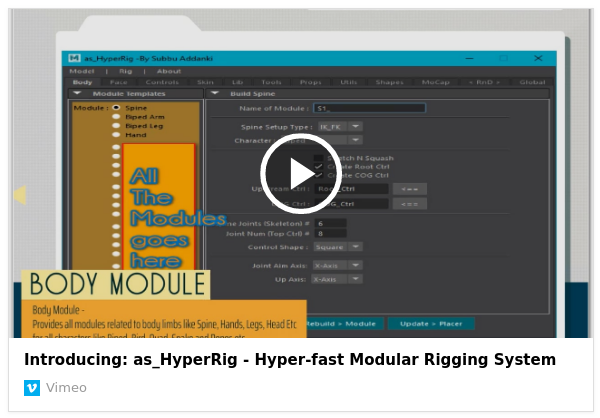
Task: Click the Root_Ctrl upstream control field
Action: (x=351, y=189)
